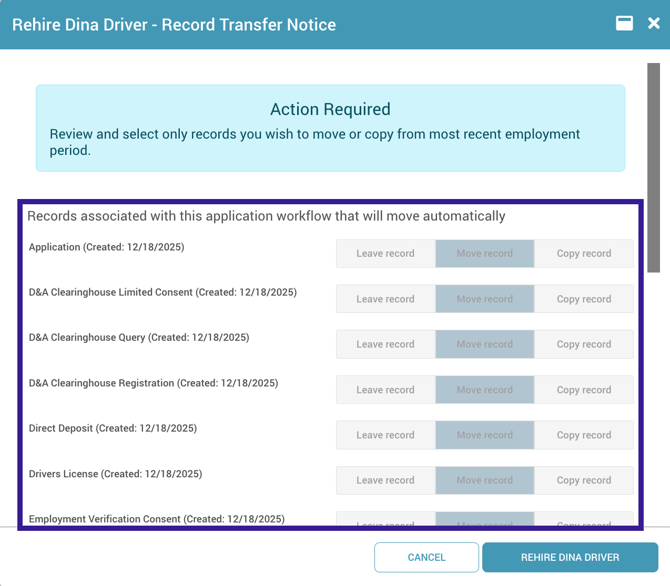Pick Move record for D&A Clearinghouse Registration
Image resolution: width=670 pixels, height=586 pixels.
point(484,390)
